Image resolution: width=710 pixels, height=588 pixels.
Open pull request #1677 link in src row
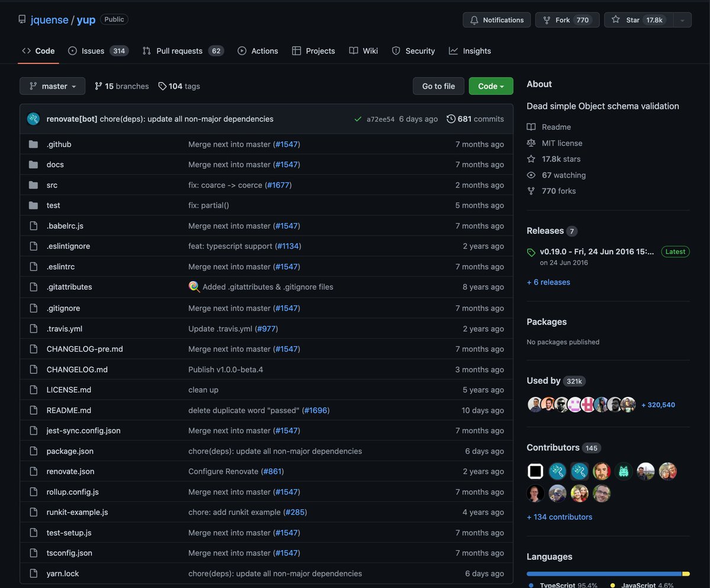[278, 185]
